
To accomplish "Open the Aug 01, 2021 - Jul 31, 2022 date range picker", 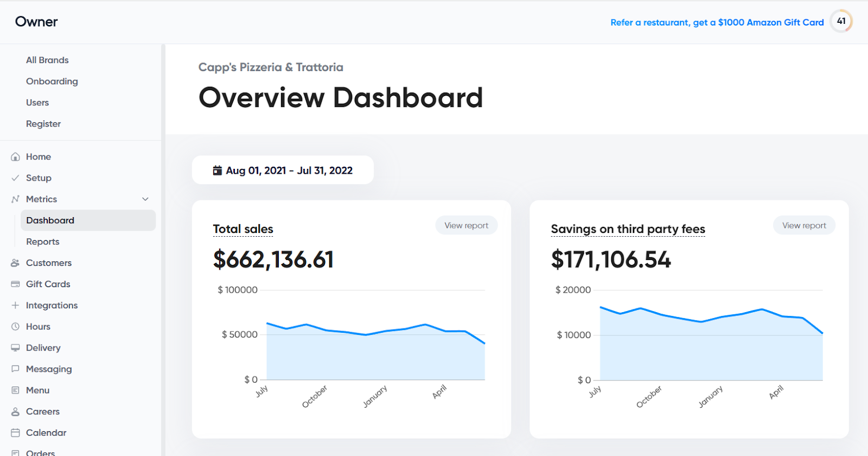I will tap(283, 170).
